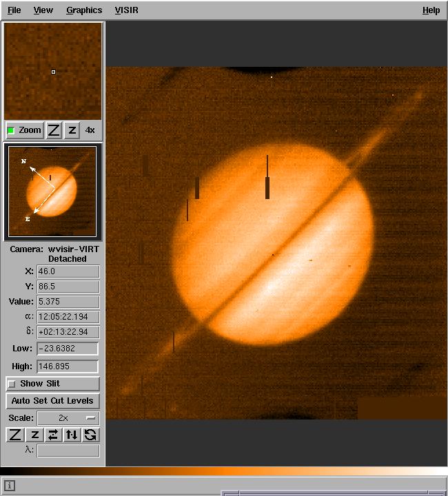Click the Low cut level field
This screenshot has height=496, width=448.
68,349
